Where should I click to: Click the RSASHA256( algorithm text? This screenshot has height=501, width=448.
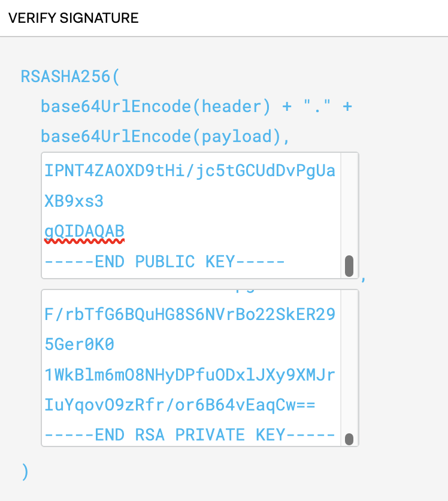pos(71,77)
